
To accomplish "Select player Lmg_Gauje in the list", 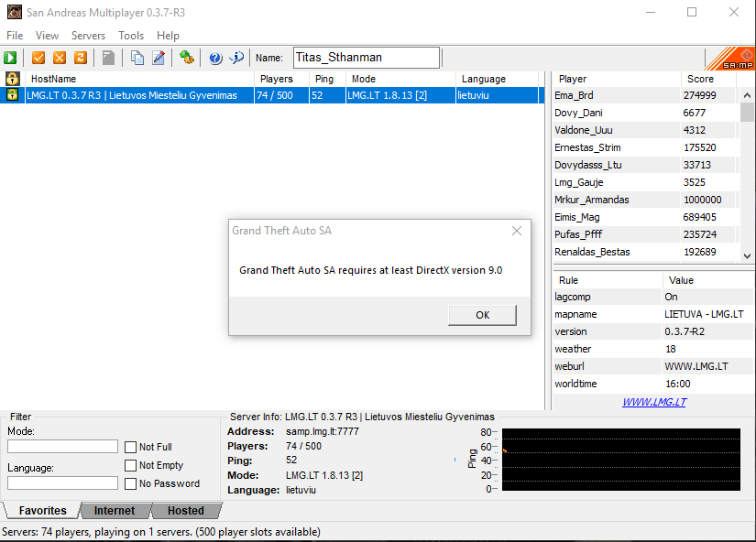I will [645, 182].
